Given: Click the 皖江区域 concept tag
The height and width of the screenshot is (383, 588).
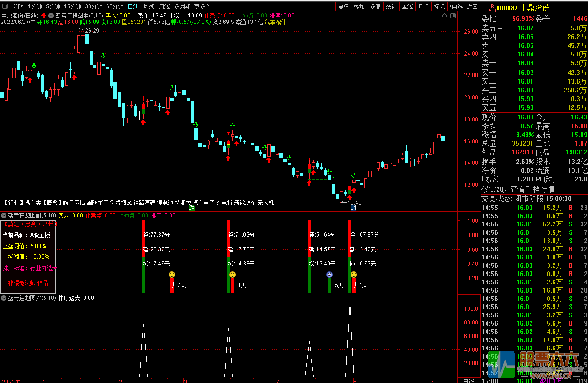Looking at the screenshot, I should click(74, 203).
